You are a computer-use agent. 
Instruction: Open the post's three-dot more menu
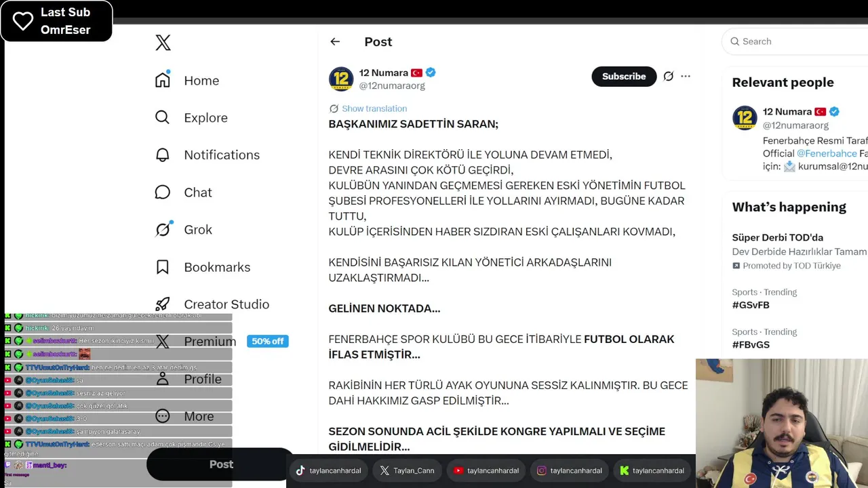coord(686,77)
